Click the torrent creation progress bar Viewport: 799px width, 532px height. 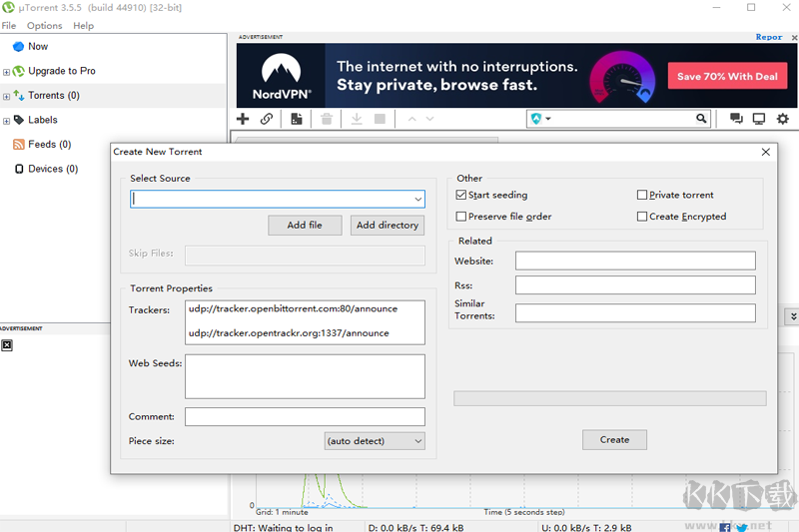coord(610,398)
